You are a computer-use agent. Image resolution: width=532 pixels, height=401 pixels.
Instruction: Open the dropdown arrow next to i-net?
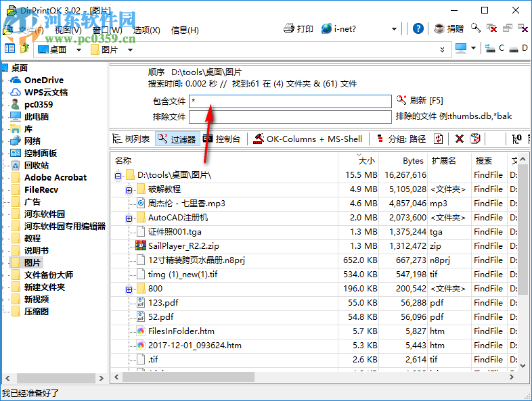pyautogui.click(x=394, y=29)
